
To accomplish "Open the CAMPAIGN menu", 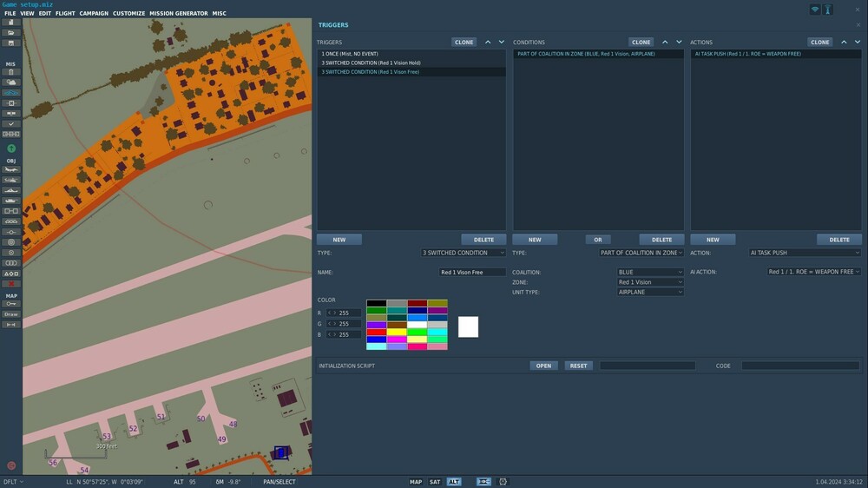I will [x=94, y=14].
